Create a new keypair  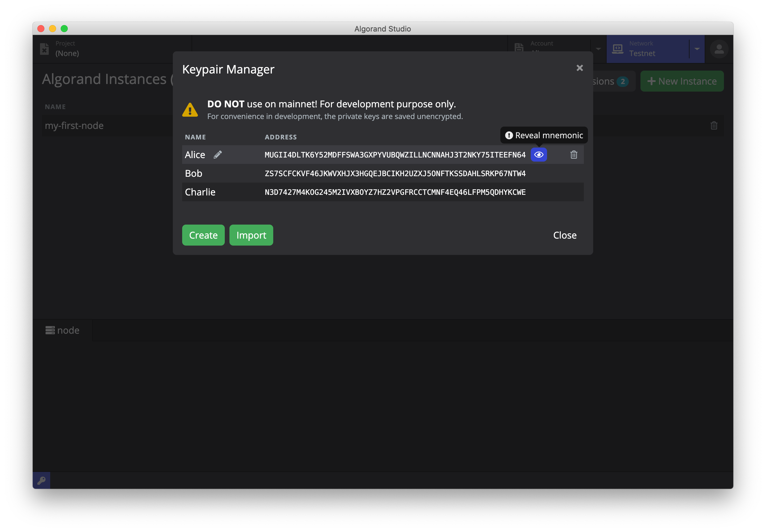(203, 235)
